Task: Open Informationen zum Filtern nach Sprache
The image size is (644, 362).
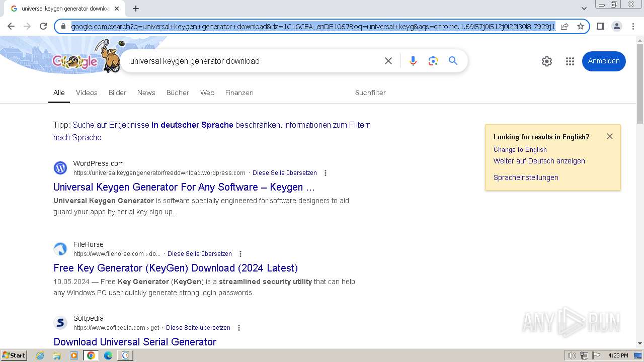Action: 212,131
